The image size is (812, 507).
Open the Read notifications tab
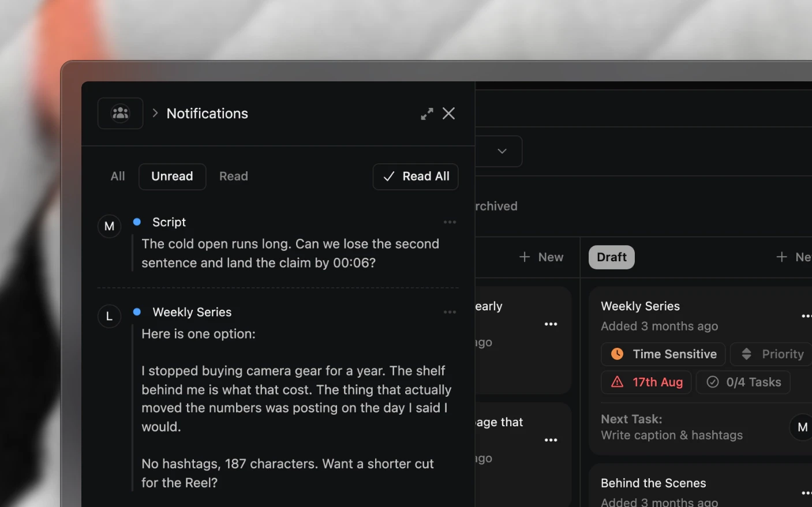point(234,176)
